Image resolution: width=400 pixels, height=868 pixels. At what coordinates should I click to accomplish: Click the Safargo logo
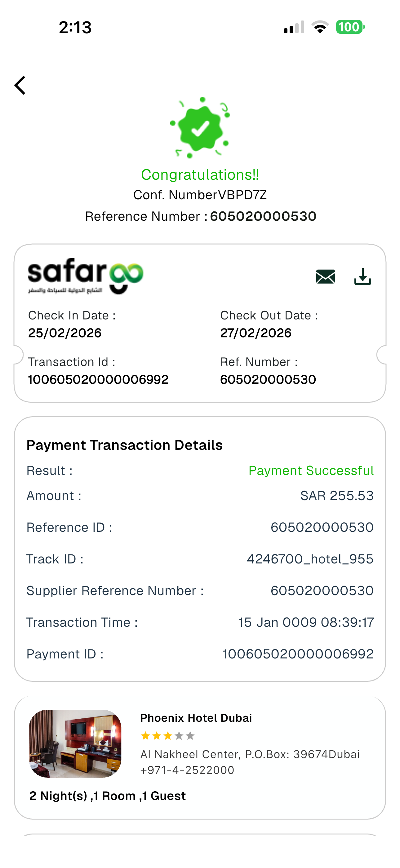(86, 276)
